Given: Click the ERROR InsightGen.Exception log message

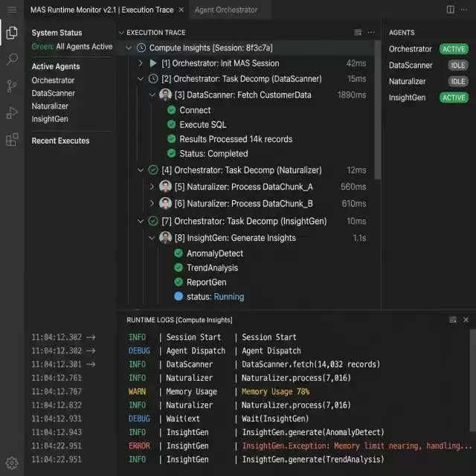Looking at the screenshot, I should [x=357, y=446].
